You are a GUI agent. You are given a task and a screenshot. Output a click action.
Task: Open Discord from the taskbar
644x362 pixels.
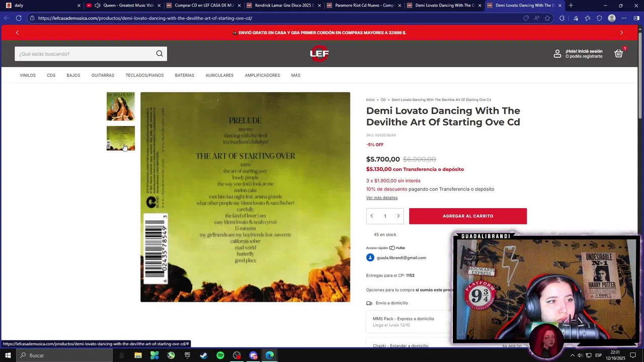pos(253,355)
